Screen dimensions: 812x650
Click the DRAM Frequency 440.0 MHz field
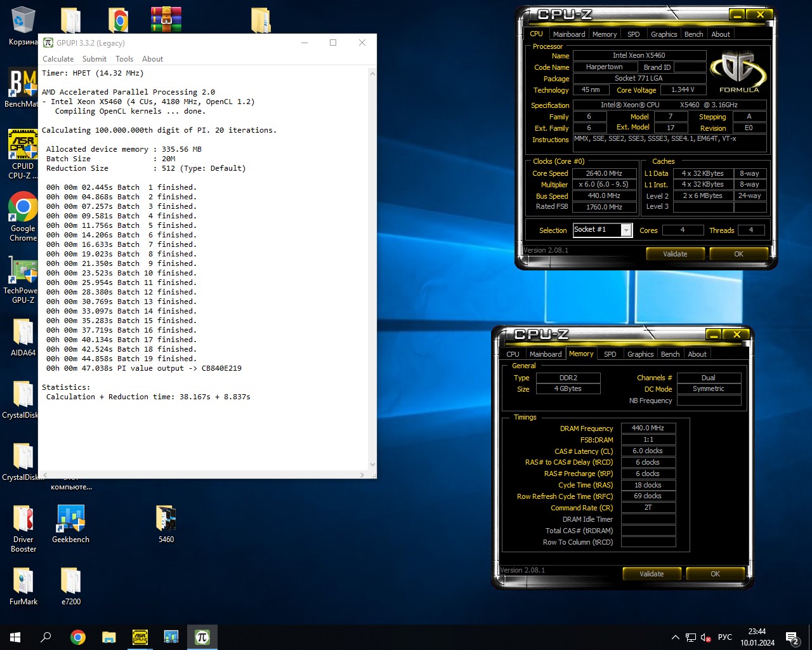pos(648,428)
